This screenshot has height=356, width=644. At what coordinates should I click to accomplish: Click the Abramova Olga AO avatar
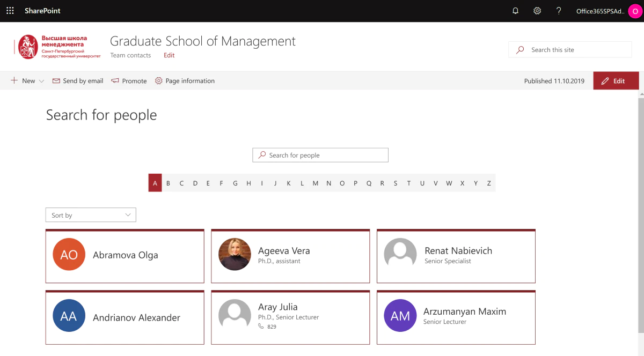point(69,255)
